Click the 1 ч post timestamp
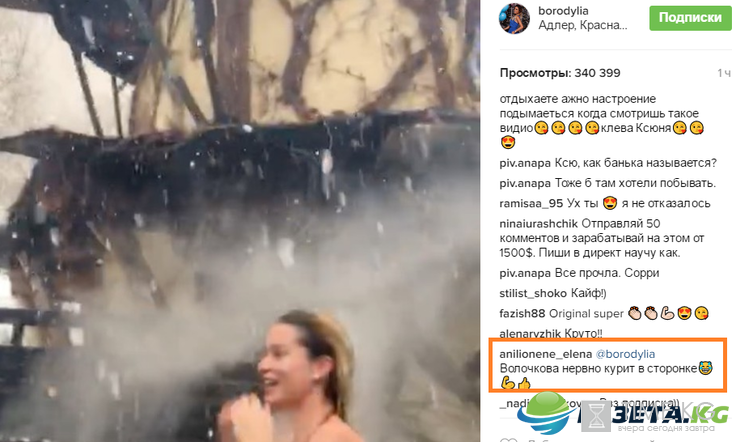736x442 pixels. [x=724, y=73]
